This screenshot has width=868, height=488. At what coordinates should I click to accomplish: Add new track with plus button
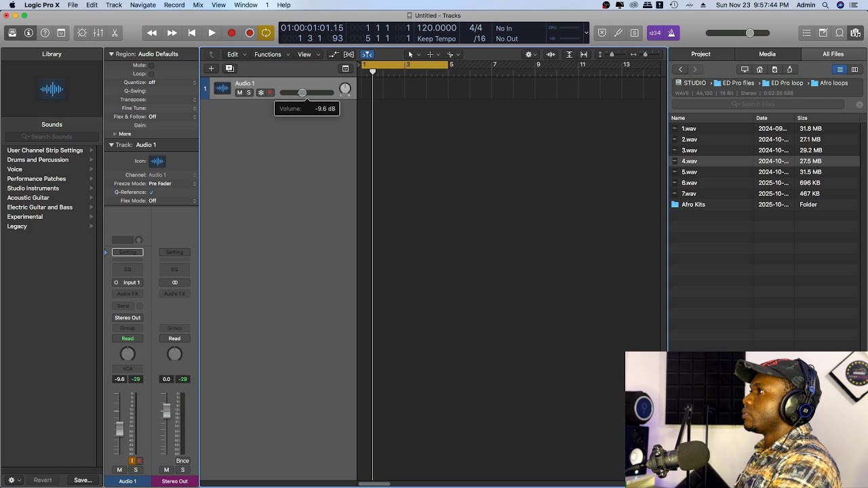pos(211,68)
